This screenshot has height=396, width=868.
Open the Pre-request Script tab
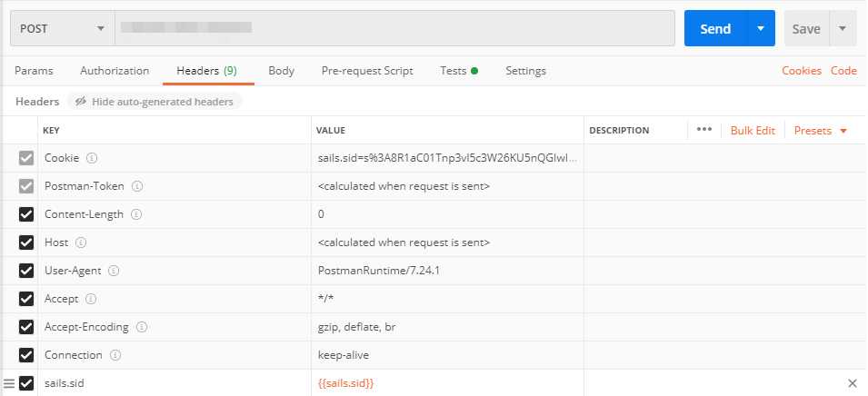[x=367, y=71]
